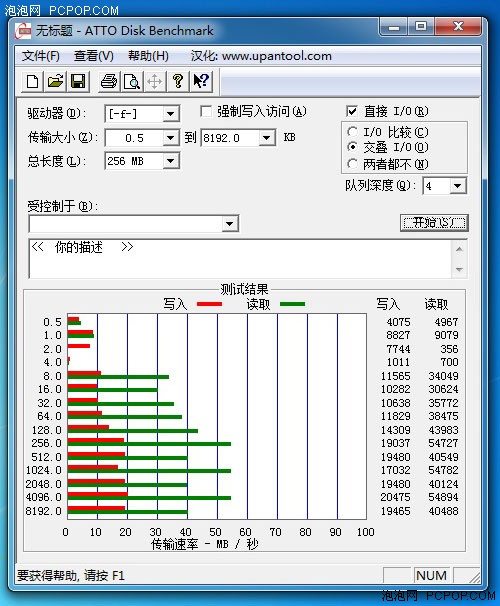Click the red 写入 legend swatch
The width and height of the screenshot is (500, 606).
coord(209,304)
